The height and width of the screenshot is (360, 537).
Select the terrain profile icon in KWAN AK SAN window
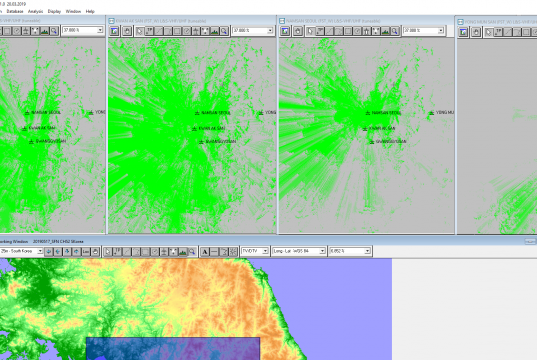(214, 31)
